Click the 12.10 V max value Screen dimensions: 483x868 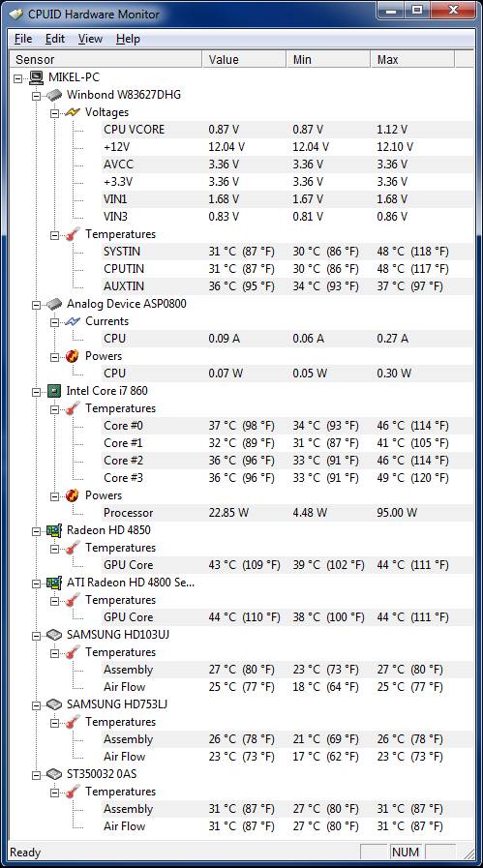point(395,147)
